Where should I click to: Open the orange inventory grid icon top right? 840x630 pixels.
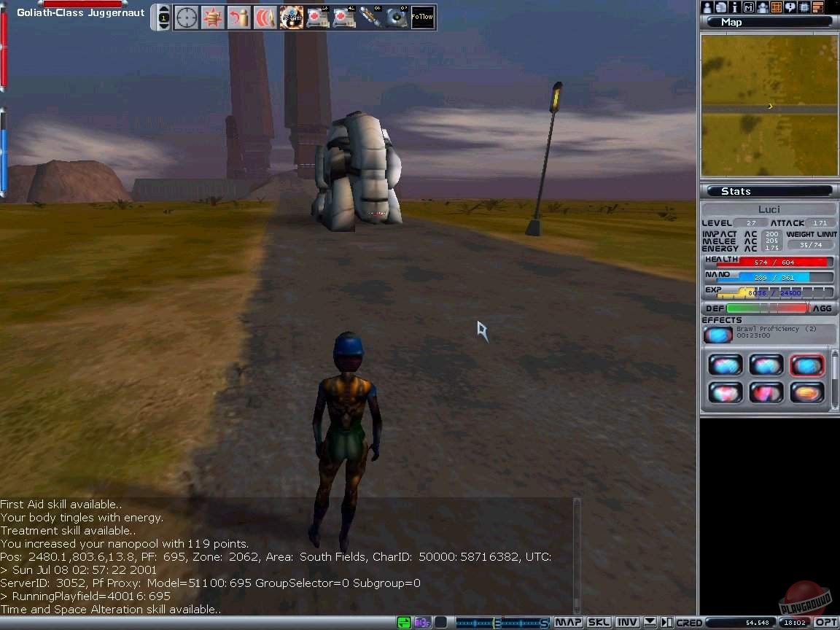point(776,7)
